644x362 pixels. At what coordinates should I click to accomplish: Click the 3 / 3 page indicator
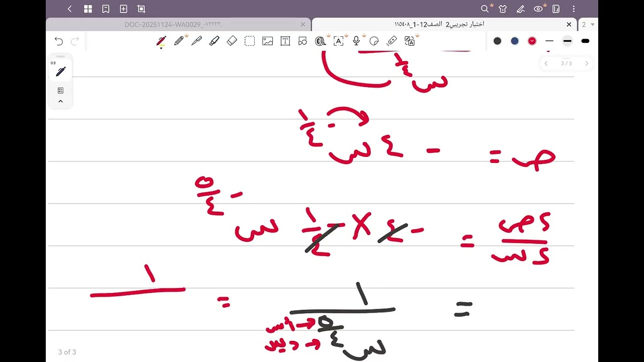tap(567, 63)
